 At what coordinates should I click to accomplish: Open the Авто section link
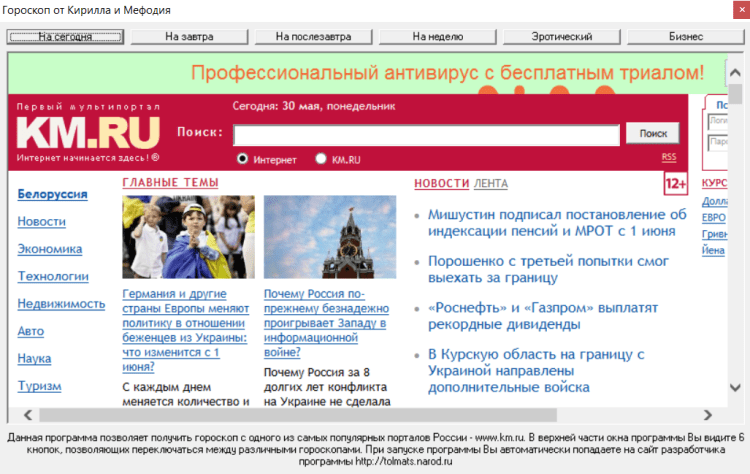[31, 331]
